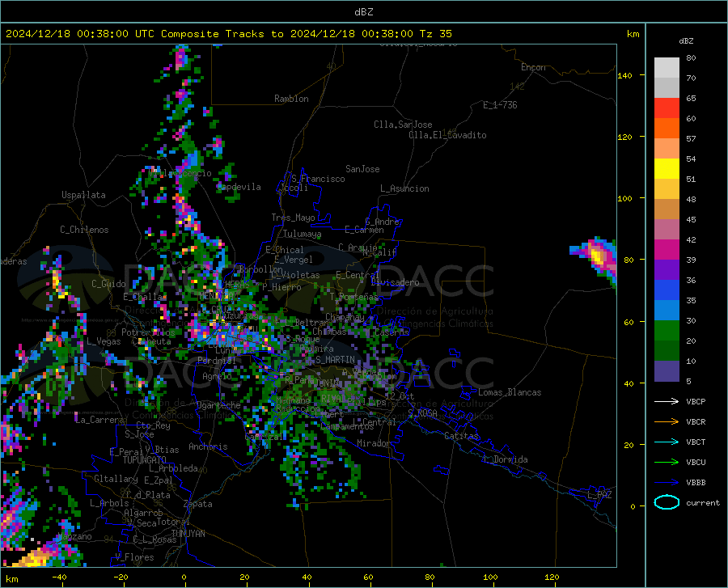The image size is (728, 588).
Task: Click the 0 km mark on vertical axis
Action: click(633, 506)
